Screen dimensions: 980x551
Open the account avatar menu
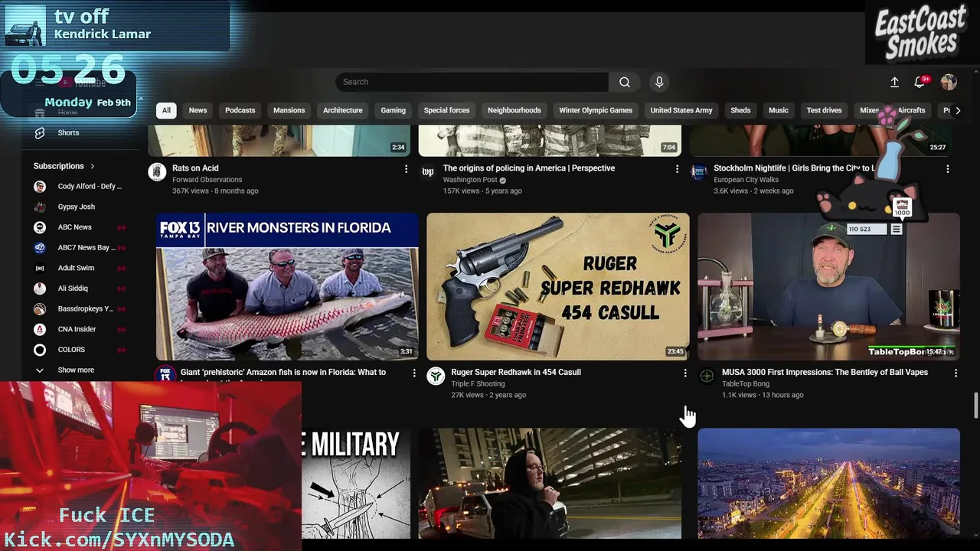point(949,82)
